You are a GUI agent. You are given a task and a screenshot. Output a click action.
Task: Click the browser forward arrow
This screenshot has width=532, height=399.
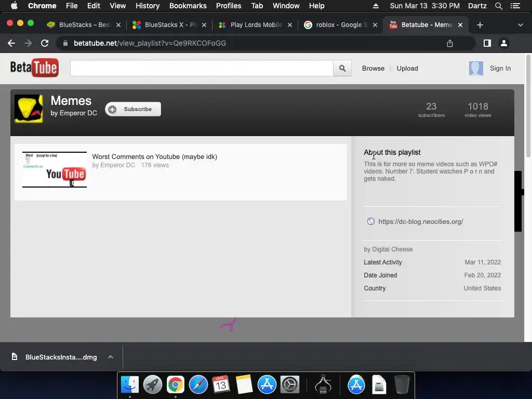click(28, 43)
